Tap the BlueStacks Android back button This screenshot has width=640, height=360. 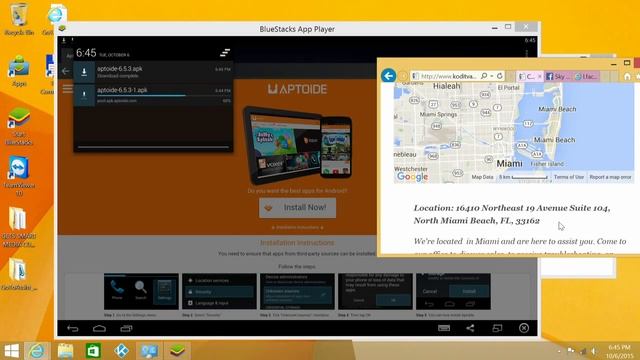coord(73,328)
